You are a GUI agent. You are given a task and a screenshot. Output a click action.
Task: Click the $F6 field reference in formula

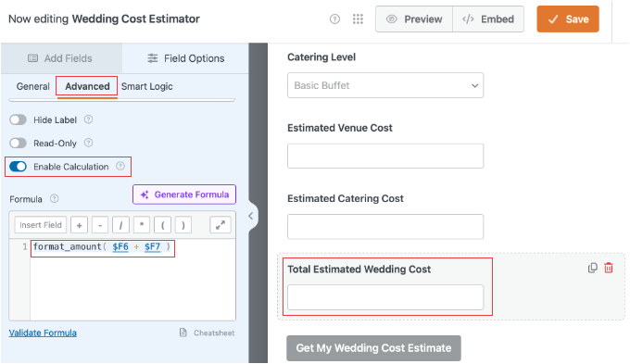[120, 246]
